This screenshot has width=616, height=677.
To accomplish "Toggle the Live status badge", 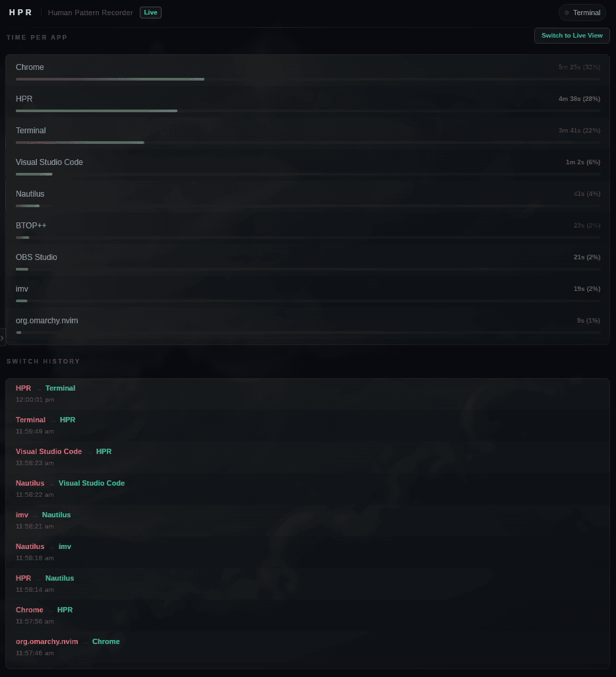I will (150, 13).
